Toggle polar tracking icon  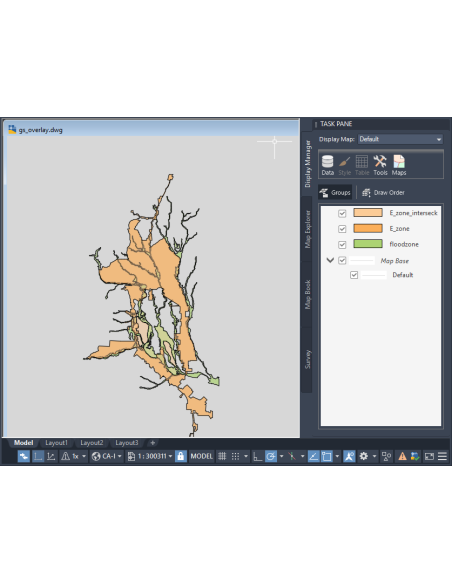(x=271, y=456)
